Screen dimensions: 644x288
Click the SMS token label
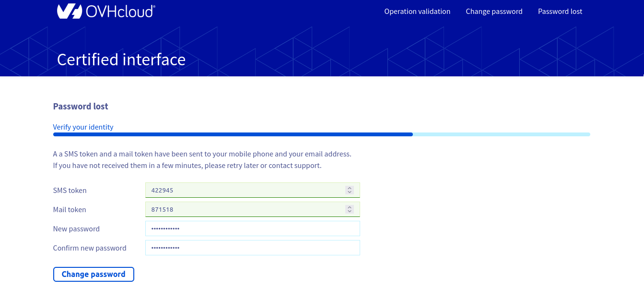coord(70,191)
